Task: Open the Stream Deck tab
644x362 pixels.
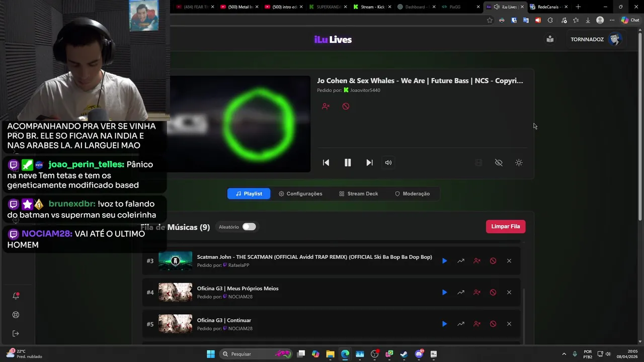Action: 358,194
